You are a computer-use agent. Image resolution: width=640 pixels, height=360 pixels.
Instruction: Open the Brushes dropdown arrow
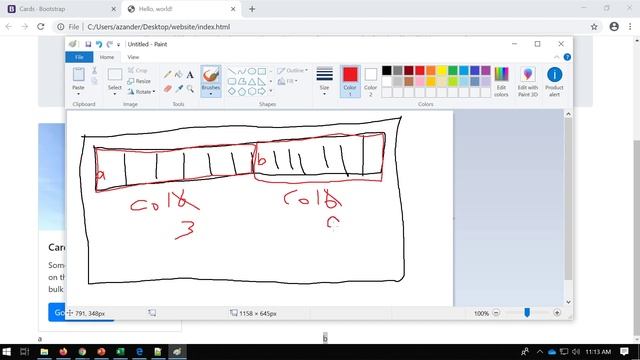[211, 94]
